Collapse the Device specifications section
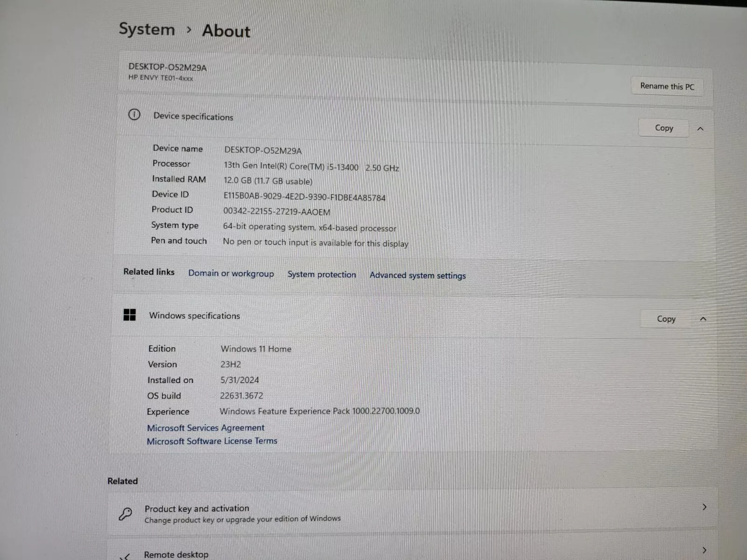The image size is (747, 560). point(700,129)
